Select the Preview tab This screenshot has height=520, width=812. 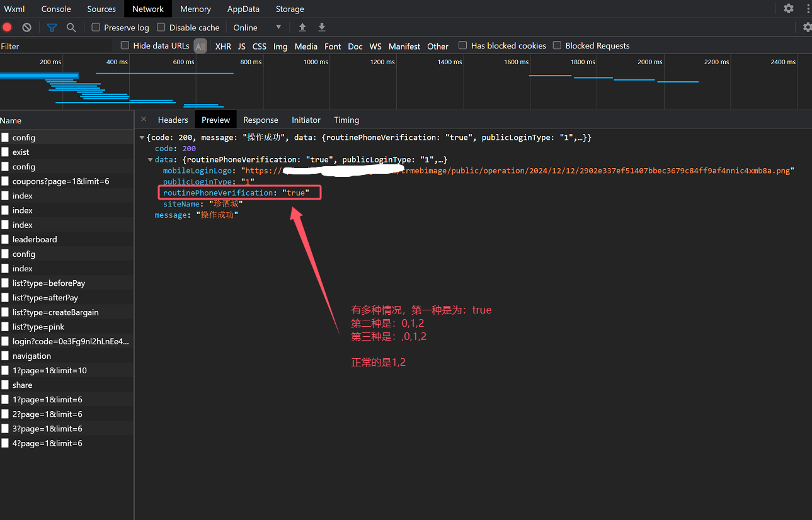[215, 120]
